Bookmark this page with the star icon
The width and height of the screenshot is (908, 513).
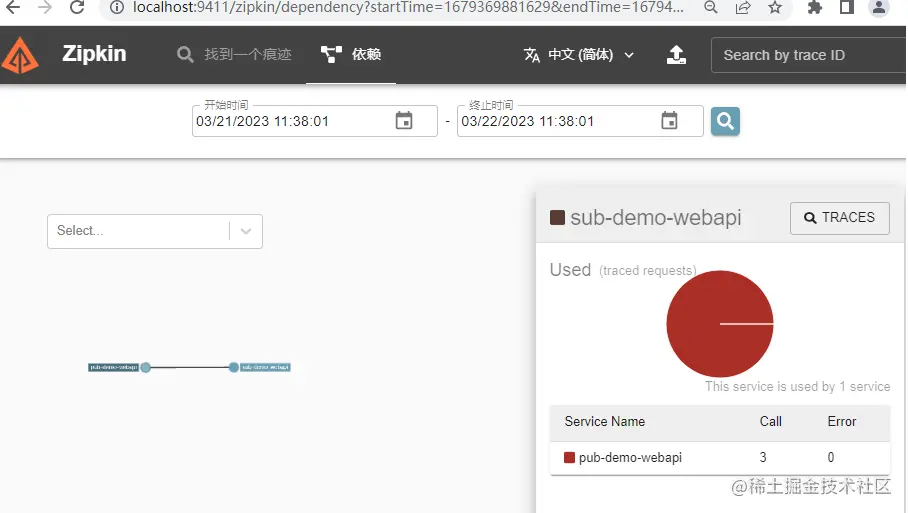point(775,8)
